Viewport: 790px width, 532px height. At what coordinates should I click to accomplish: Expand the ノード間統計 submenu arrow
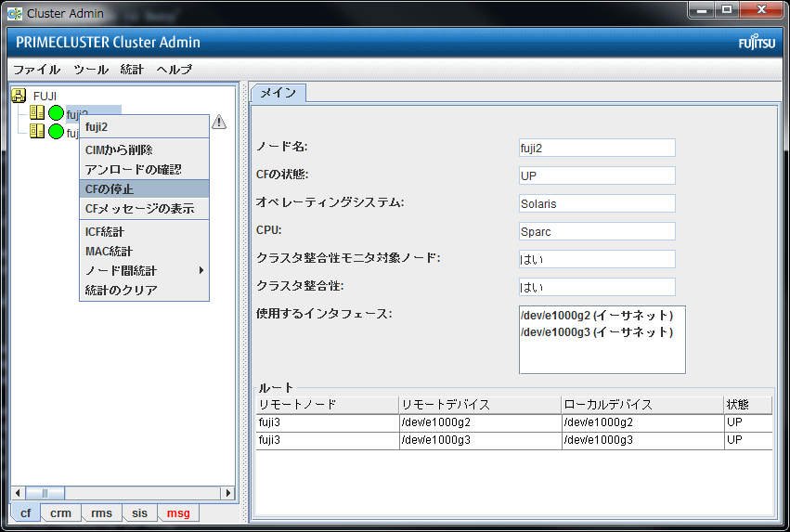201,271
